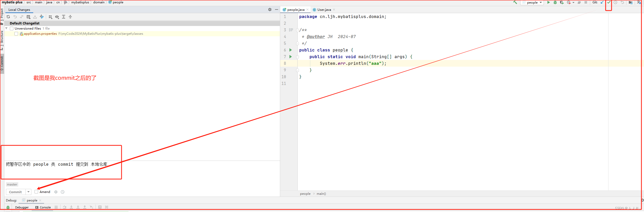Click the master branch label

tap(12, 184)
